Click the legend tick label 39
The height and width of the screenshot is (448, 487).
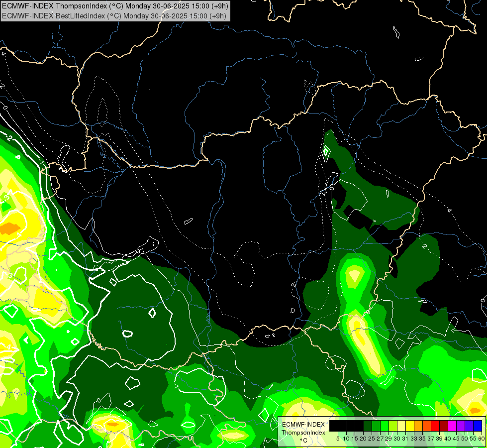[439, 439]
